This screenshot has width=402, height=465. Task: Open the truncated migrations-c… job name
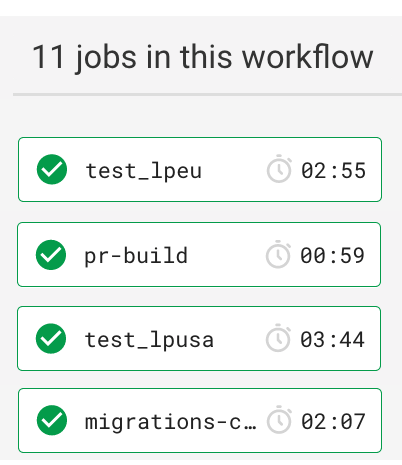[x=171, y=422]
